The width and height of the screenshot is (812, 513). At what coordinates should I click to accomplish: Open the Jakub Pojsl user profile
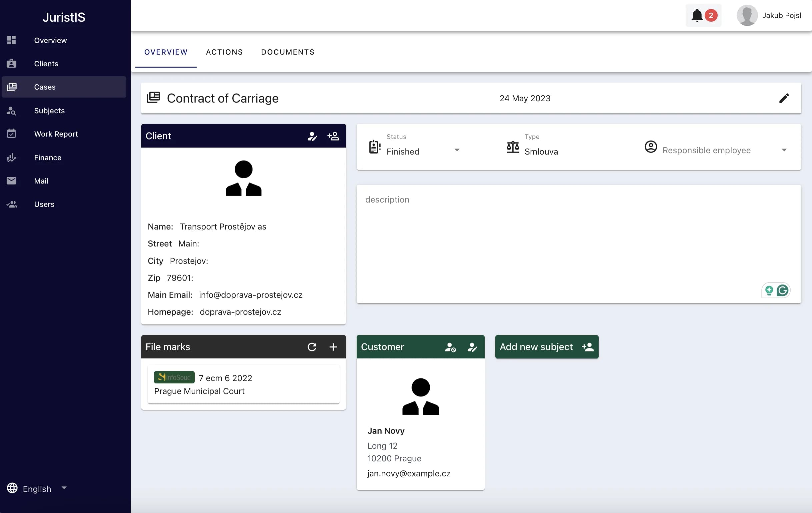tap(769, 16)
